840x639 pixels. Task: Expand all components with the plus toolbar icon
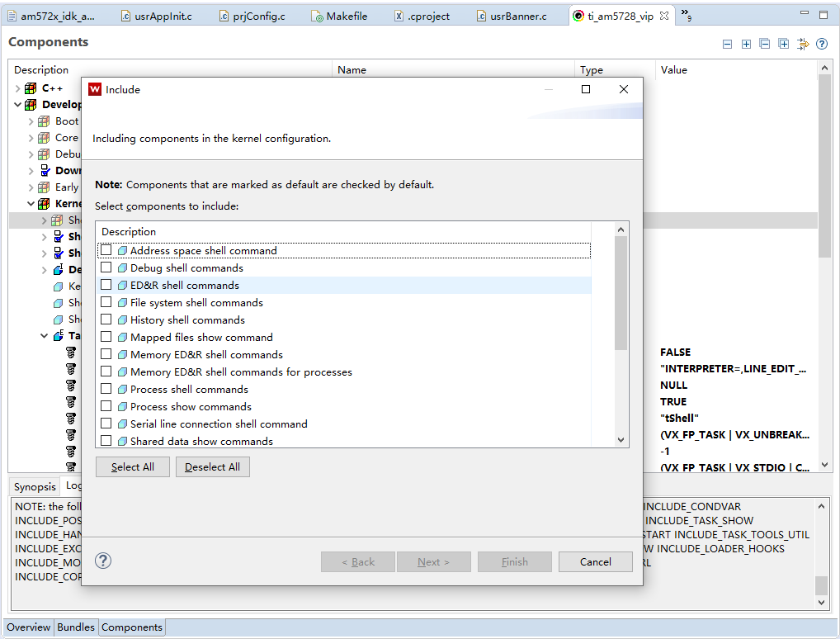click(746, 44)
